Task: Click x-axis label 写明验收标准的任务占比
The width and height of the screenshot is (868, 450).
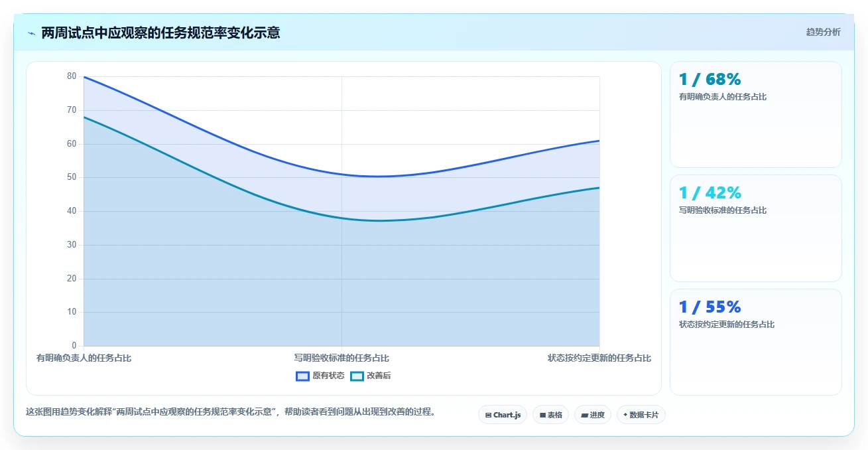Action: pyautogui.click(x=341, y=358)
